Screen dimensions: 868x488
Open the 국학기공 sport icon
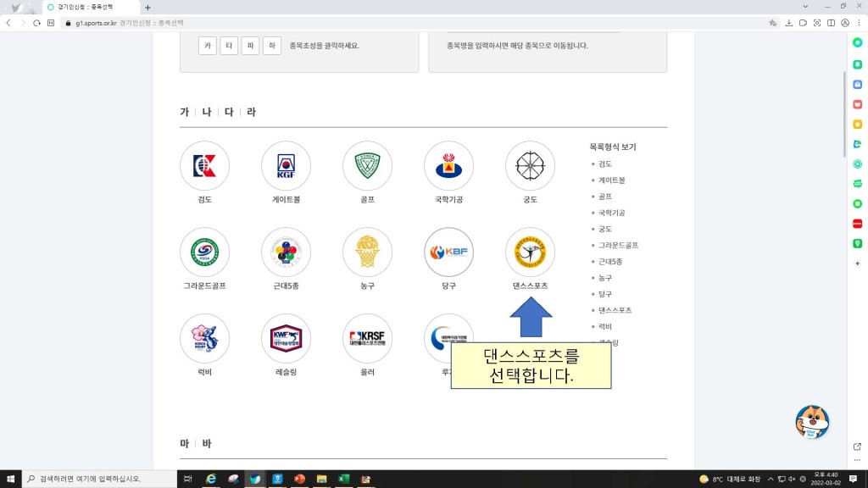point(448,166)
